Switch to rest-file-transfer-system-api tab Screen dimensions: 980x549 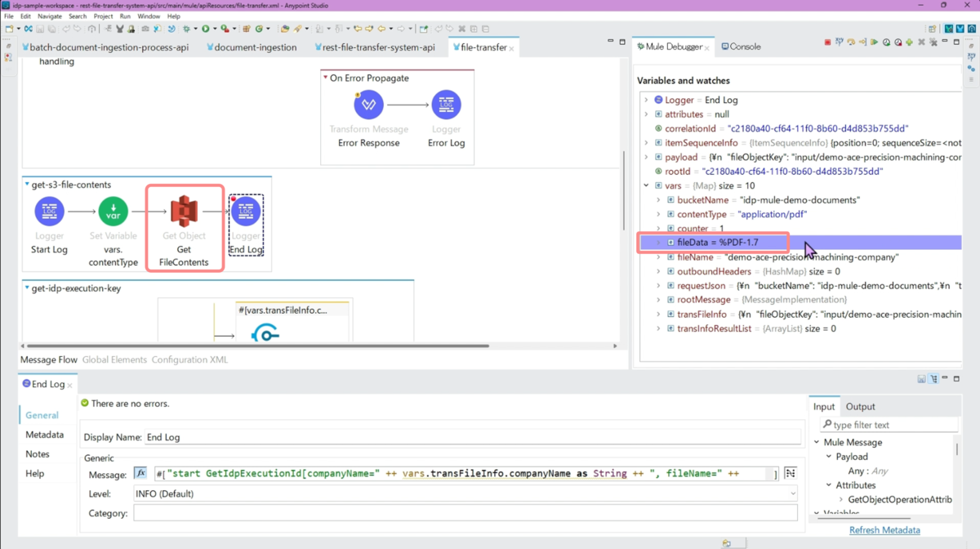[x=373, y=47]
